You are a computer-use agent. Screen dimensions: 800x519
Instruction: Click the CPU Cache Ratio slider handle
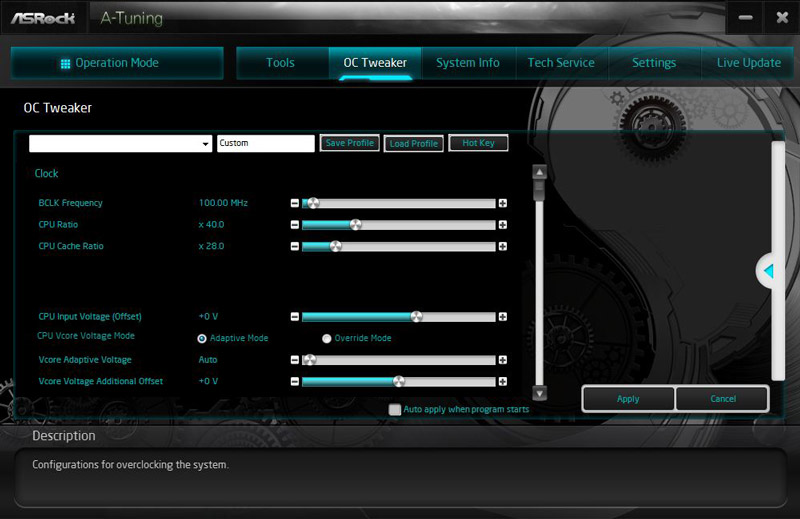point(335,246)
